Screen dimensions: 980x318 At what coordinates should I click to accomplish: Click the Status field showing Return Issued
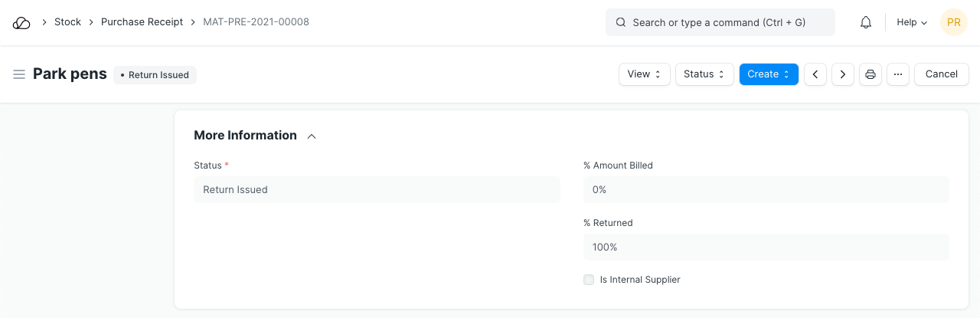pyautogui.click(x=377, y=190)
